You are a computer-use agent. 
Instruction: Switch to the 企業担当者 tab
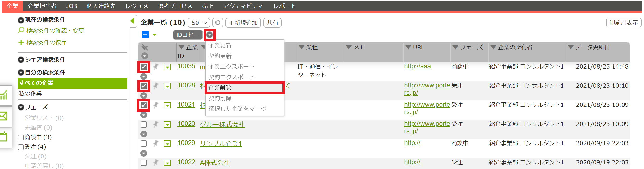coord(42,6)
